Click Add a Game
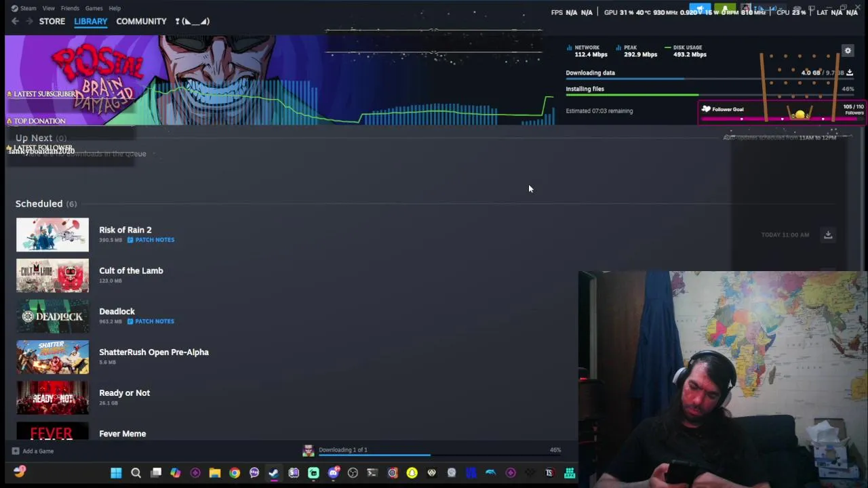 coord(32,451)
